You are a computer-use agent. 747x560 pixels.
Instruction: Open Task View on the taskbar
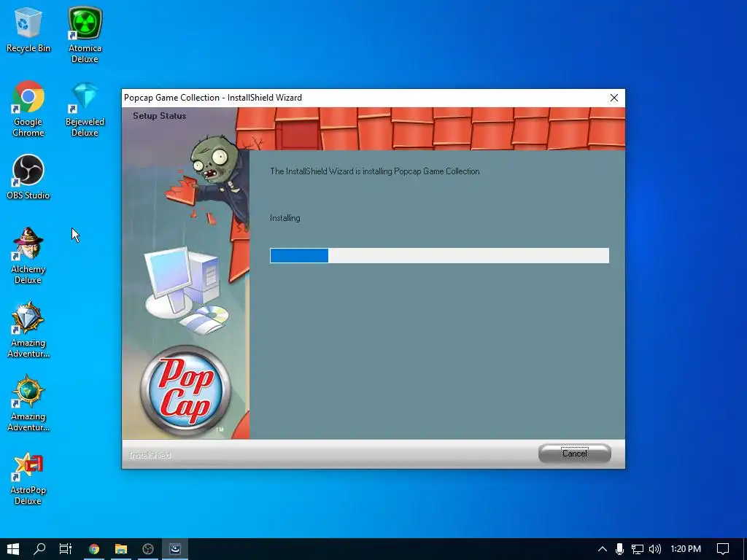coord(65,549)
